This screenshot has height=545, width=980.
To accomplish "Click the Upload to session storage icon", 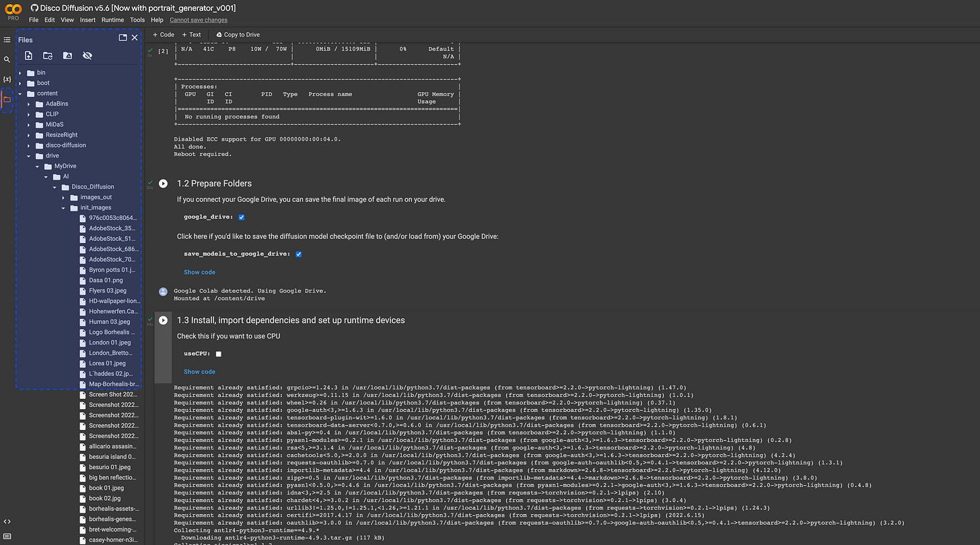I will pos(28,56).
